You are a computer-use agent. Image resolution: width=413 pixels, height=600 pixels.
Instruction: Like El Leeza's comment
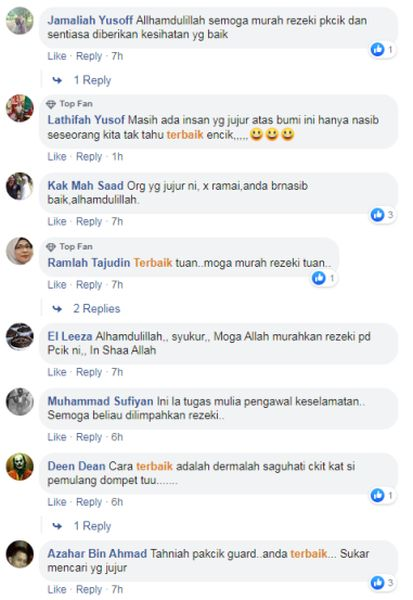57,372
